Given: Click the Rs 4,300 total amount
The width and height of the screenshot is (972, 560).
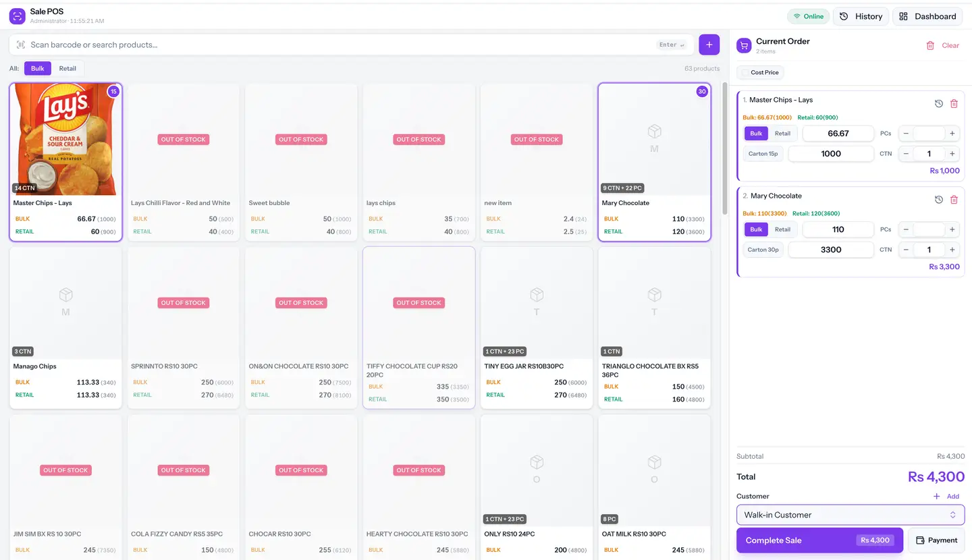Looking at the screenshot, I should (936, 477).
